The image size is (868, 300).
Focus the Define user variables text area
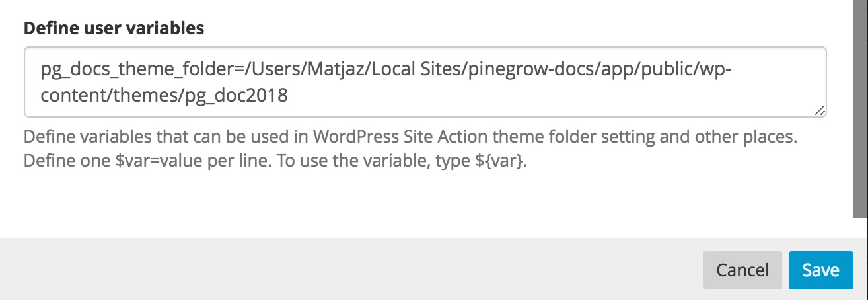(425, 83)
